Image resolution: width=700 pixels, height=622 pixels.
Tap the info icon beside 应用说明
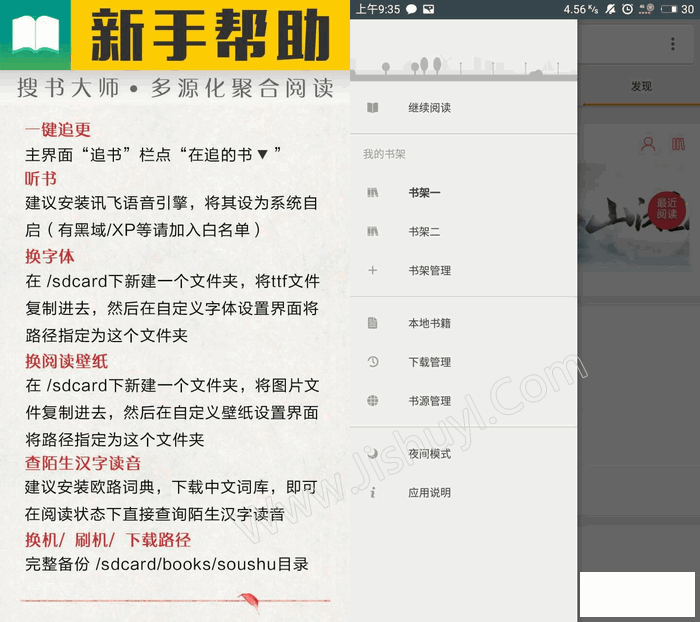click(373, 493)
